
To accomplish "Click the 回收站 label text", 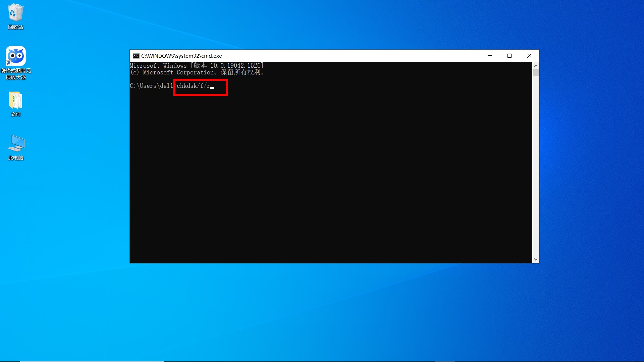I will tap(16, 27).
